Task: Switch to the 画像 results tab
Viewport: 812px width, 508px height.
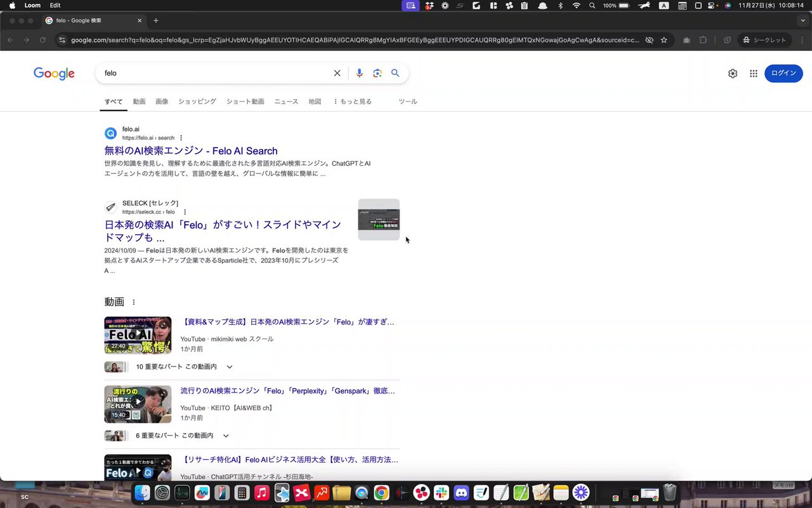Action: 162,102
